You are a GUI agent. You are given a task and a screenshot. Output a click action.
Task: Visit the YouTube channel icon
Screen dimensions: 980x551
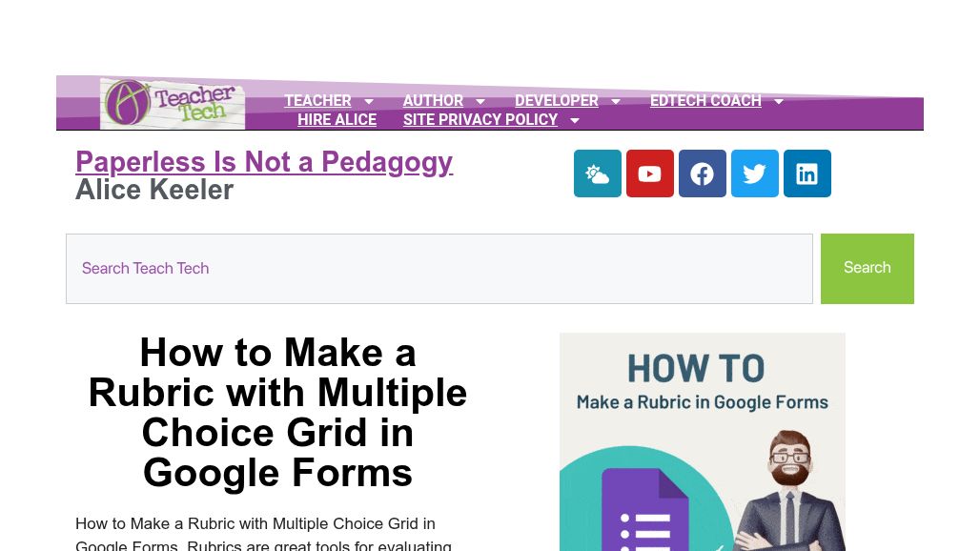[649, 173]
